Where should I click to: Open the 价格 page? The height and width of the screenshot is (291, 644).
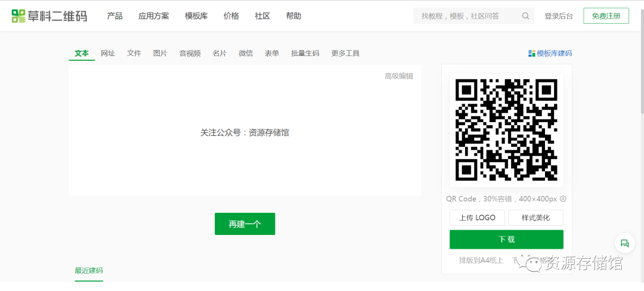[231, 16]
